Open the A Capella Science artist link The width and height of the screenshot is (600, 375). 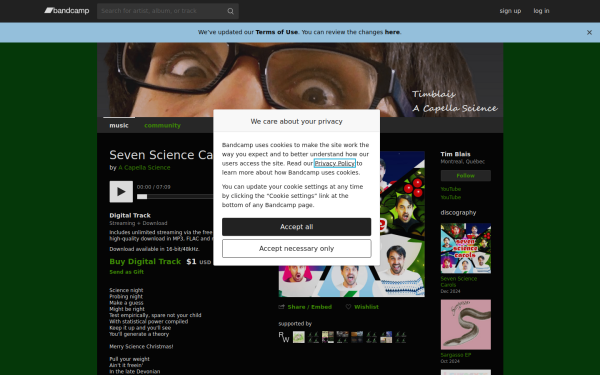(144, 168)
